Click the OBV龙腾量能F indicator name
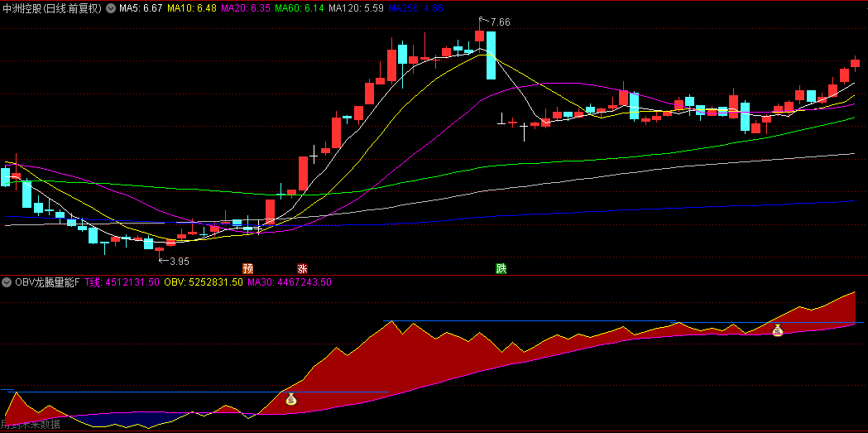 (x=46, y=281)
